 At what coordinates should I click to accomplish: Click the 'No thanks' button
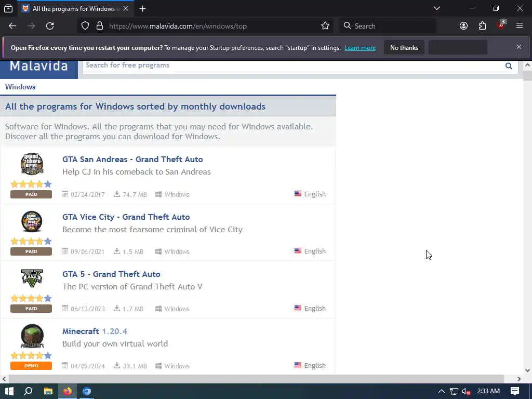click(404, 47)
